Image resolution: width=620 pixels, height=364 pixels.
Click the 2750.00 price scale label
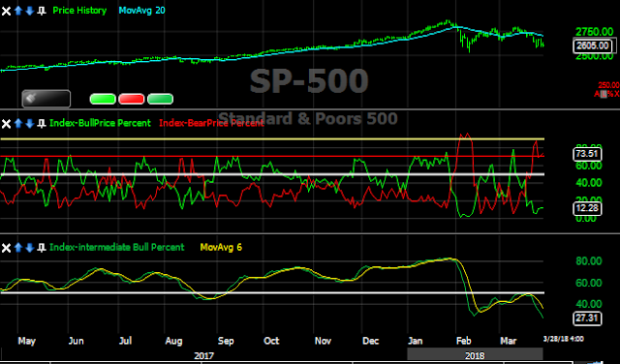(594, 32)
